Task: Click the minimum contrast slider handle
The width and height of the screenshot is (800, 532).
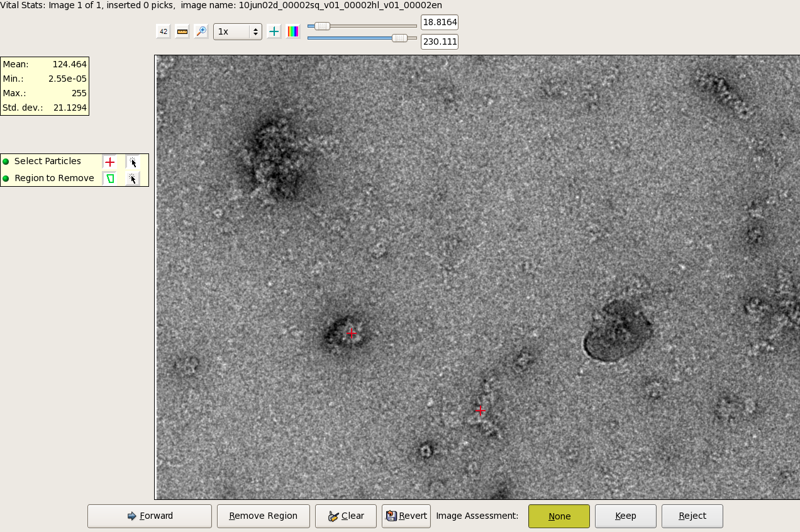Action: point(322,26)
